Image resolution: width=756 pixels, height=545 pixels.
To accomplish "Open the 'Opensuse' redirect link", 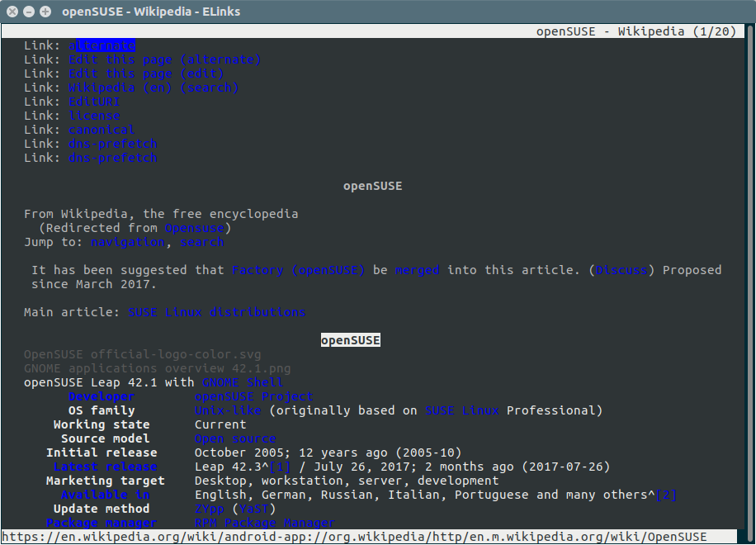I will pyautogui.click(x=194, y=228).
